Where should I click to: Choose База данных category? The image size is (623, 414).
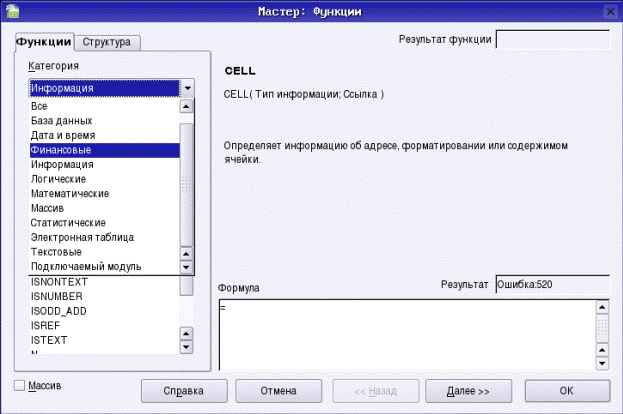click(104, 121)
